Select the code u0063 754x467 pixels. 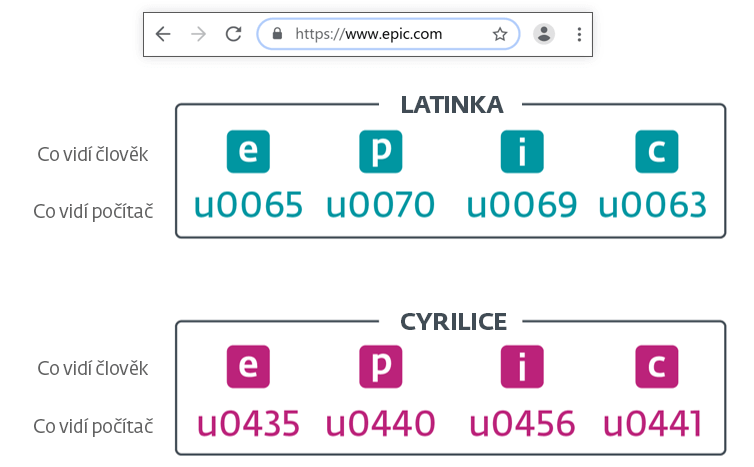click(x=653, y=205)
